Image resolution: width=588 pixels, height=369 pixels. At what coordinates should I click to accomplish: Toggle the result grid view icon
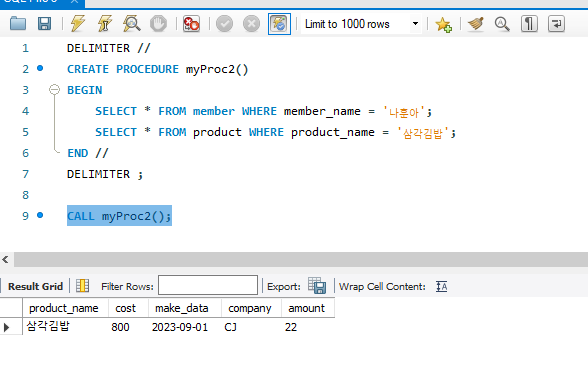click(82, 286)
